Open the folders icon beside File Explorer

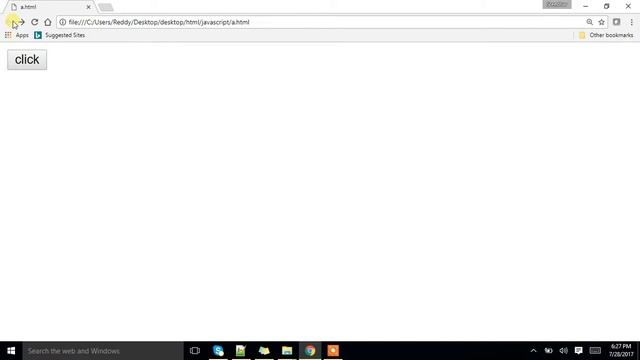pos(264,351)
